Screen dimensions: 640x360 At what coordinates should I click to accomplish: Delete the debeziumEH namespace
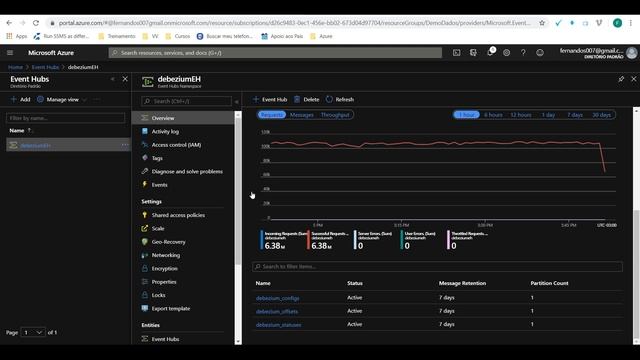pos(307,99)
